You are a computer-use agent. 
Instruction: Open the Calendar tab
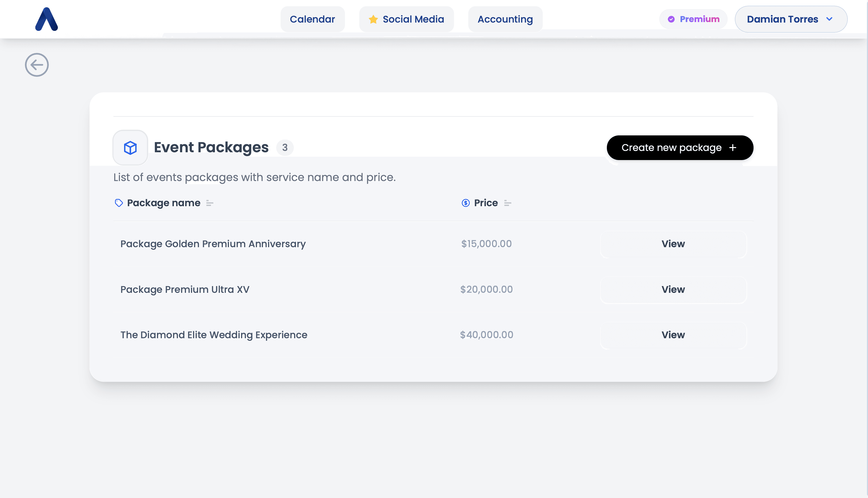coord(312,19)
